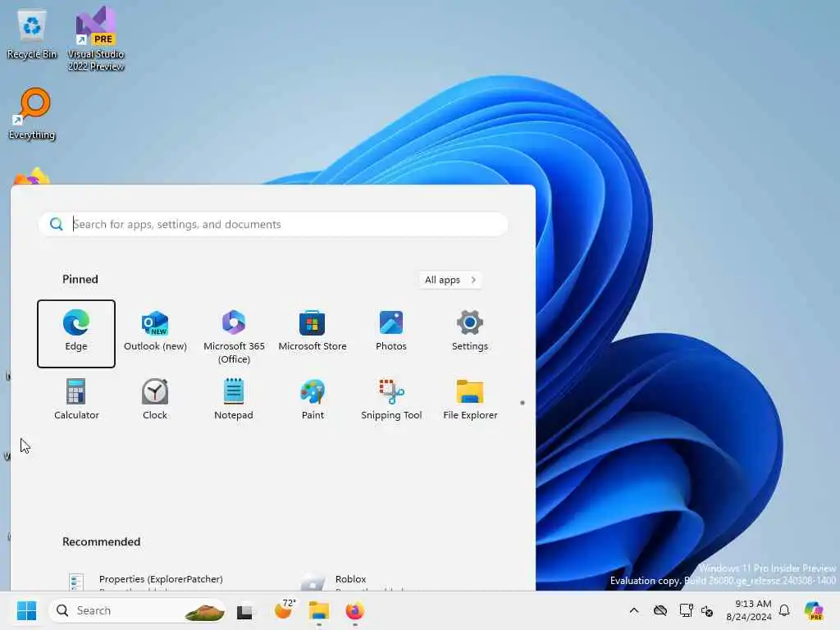Launch the Paint app

coord(313,399)
